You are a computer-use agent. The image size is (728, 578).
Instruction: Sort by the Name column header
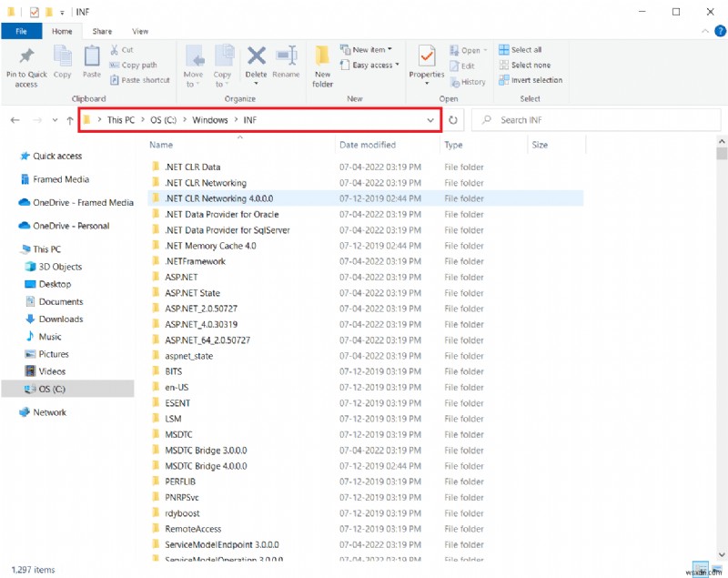tap(161, 145)
